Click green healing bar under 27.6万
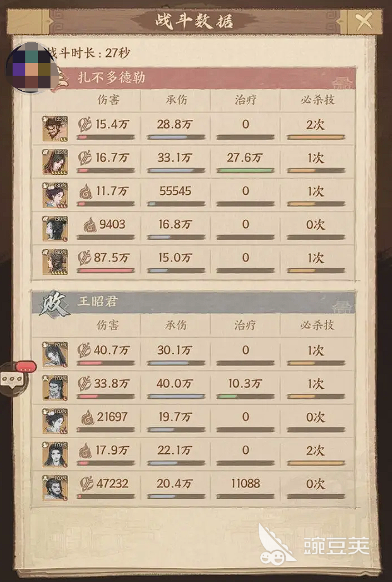 pyautogui.click(x=246, y=170)
